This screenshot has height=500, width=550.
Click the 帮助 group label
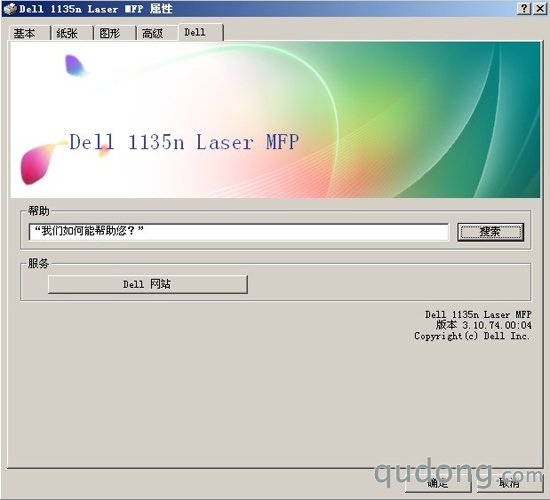[x=39, y=211]
